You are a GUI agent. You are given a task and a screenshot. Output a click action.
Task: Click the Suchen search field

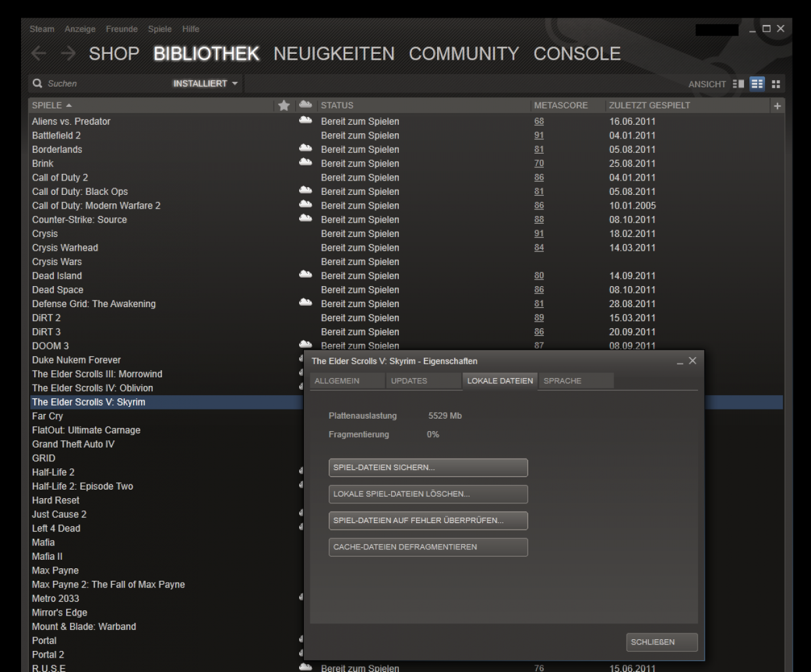pyautogui.click(x=105, y=83)
